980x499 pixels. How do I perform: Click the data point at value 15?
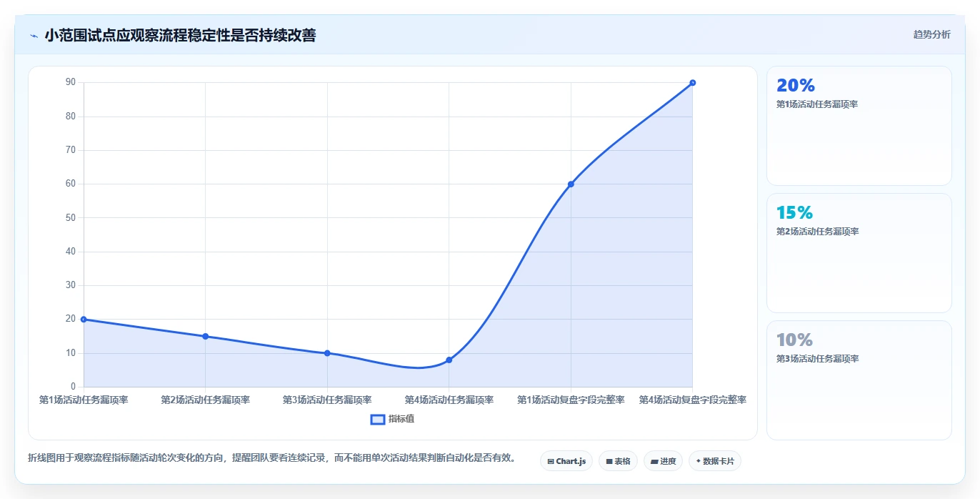(x=205, y=336)
